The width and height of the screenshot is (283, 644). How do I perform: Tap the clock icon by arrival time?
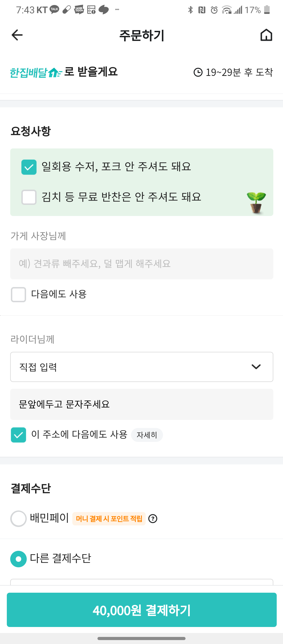point(198,72)
